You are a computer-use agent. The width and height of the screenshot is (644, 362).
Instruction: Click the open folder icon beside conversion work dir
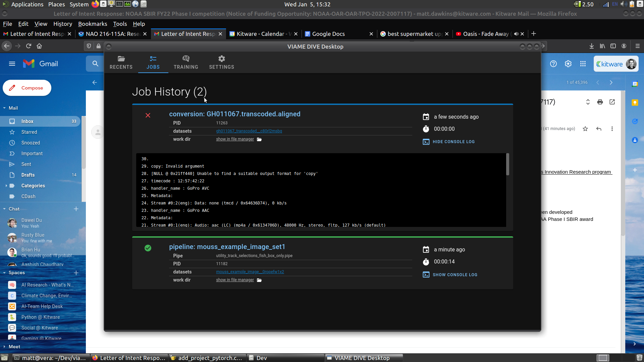[x=259, y=139]
